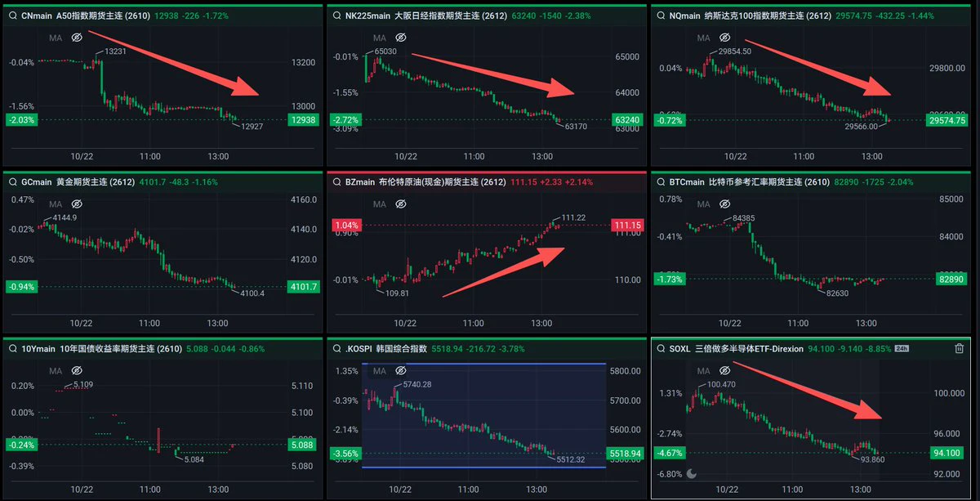Image resolution: width=980 pixels, height=501 pixels.
Task: Toggle MA visibility eye on the NK225main chart
Action: pyautogui.click(x=400, y=38)
